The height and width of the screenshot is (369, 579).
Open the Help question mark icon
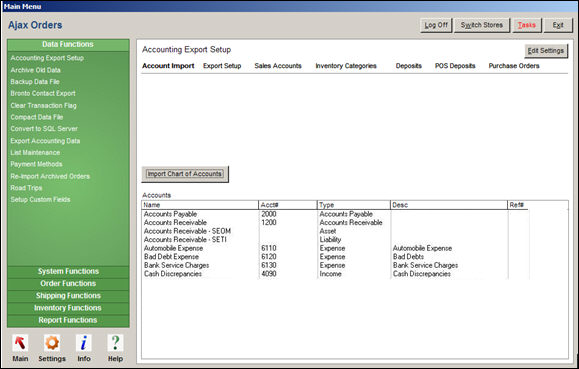[x=115, y=343]
